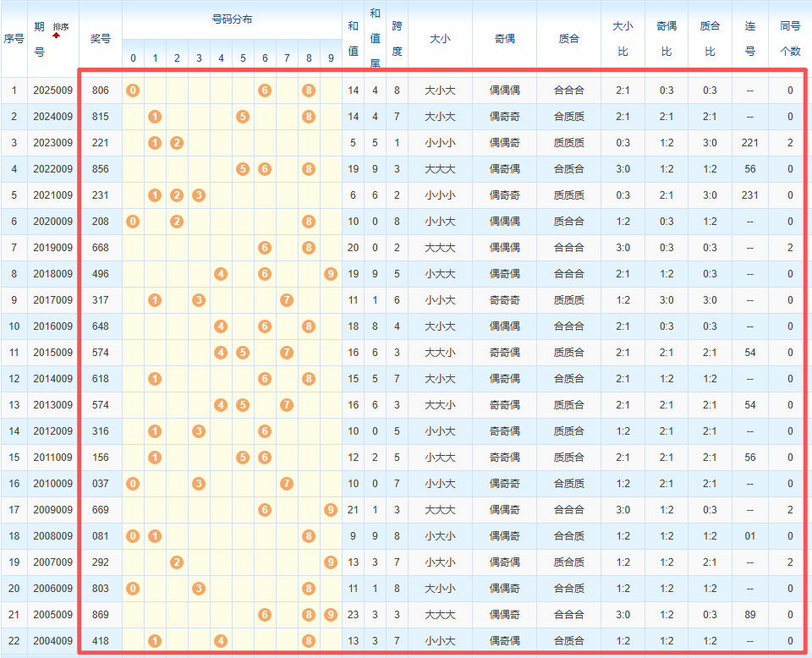
Task: Click orange ball 6 in row 2019009
Action: (265, 248)
